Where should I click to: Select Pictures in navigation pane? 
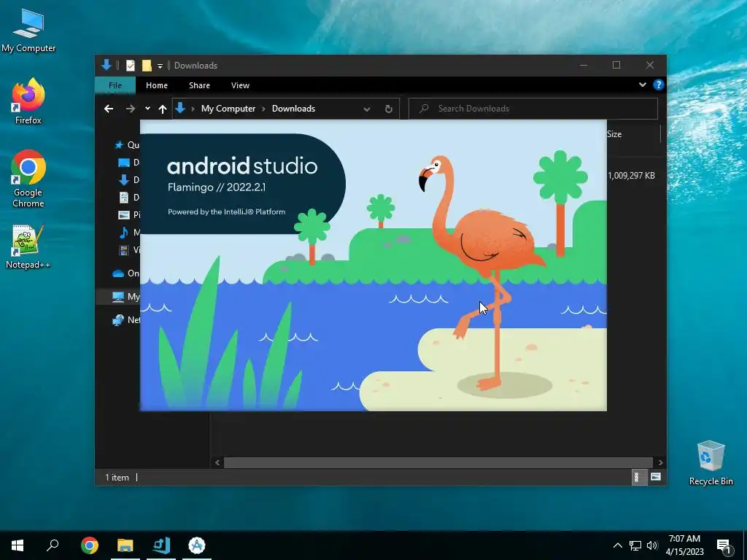[128, 215]
